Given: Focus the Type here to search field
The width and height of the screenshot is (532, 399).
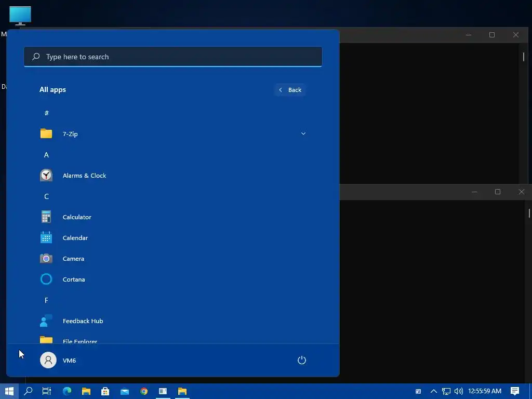Looking at the screenshot, I should (x=173, y=57).
